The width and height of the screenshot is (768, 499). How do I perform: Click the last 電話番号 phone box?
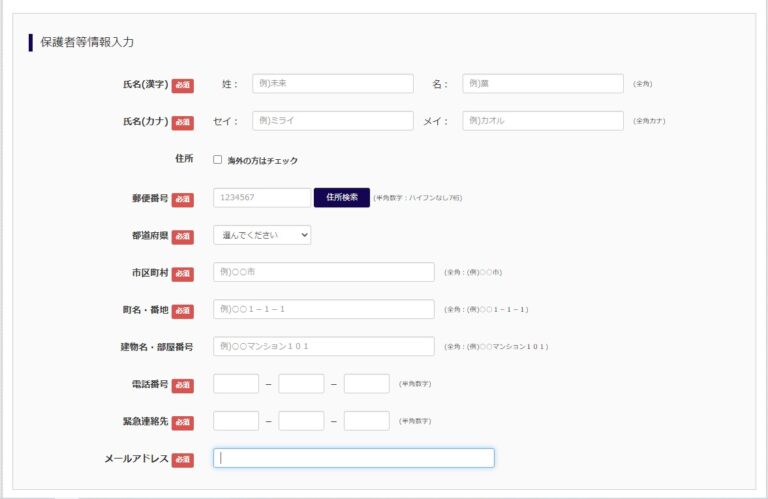[366, 383]
